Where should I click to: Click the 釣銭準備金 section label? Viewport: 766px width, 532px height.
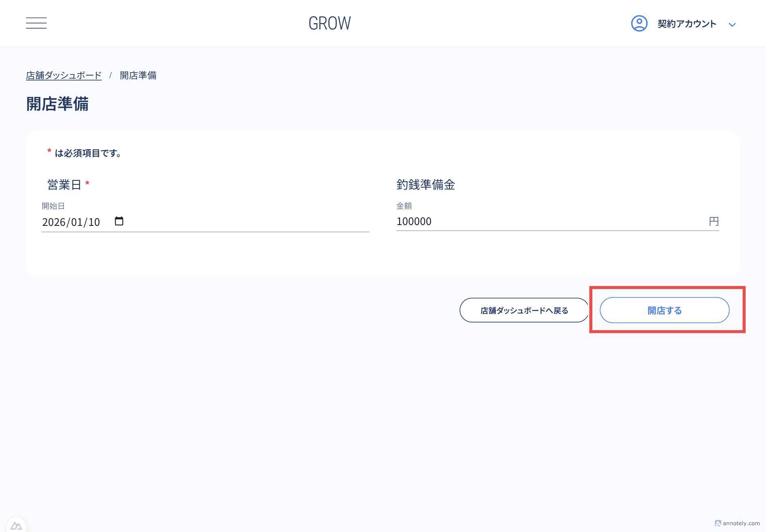pyautogui.click(x=426, y=185)
